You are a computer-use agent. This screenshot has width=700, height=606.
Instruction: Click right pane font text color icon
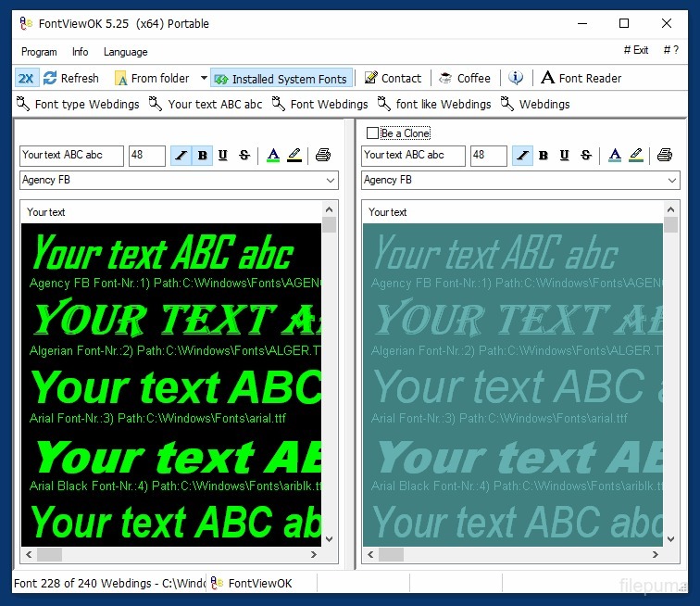[x=615, y=156]
